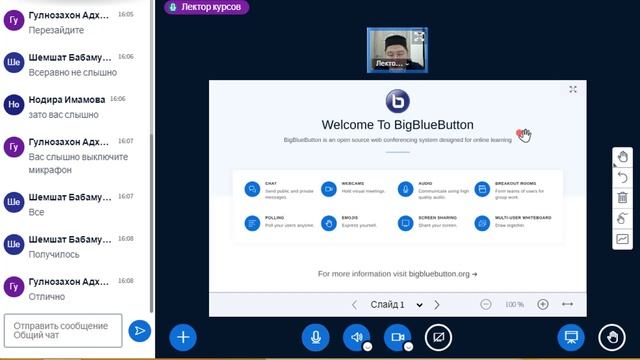640x360 pixels.
Task: Click the presentation restore button
Action: 571,337
